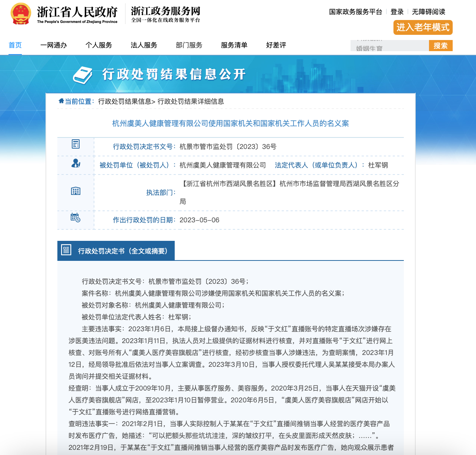Click the 登录 link
This screenshot has width=476, height=455.
point(397,12)
